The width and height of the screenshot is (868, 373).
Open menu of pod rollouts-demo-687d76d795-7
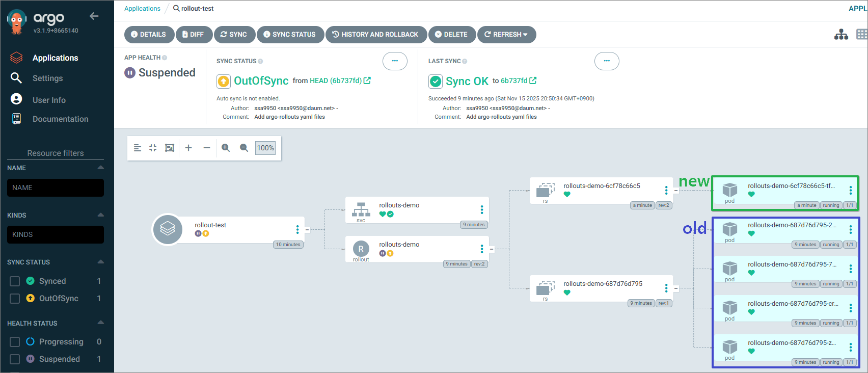click(x=851, y=269)
